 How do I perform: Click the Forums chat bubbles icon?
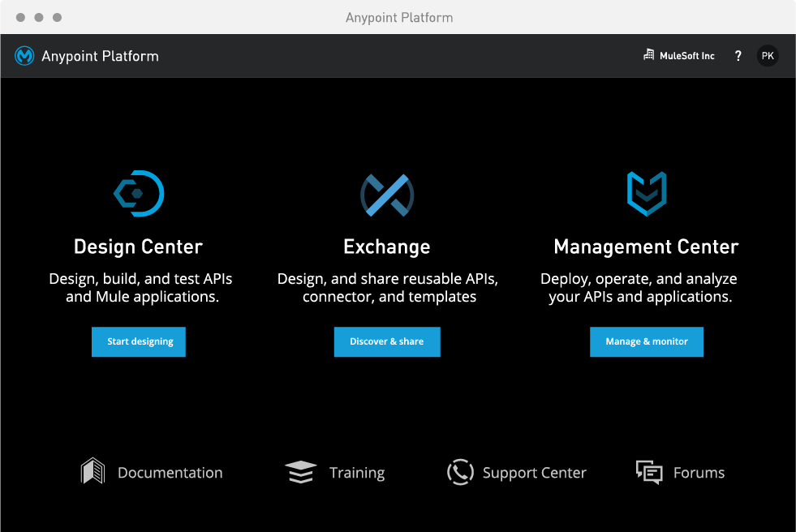pyautogui.click(x=649, y=472)
